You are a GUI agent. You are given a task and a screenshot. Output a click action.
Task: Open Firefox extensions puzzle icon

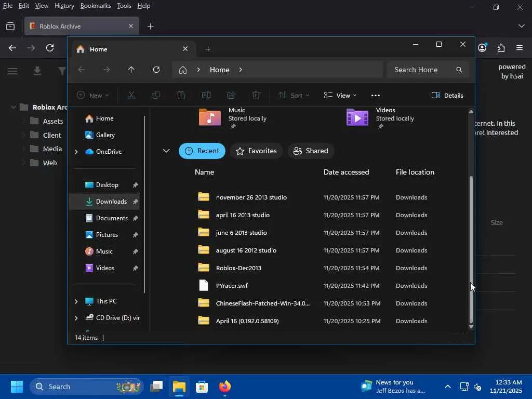[501, 48]
